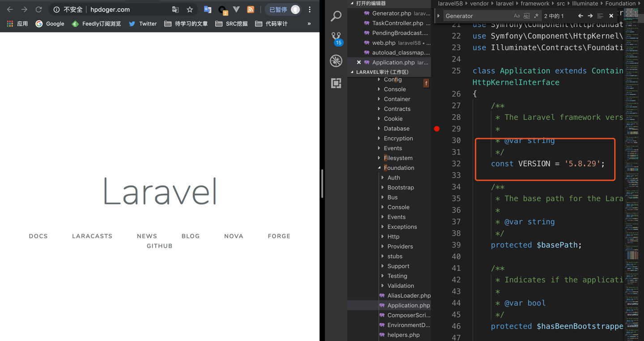The image size is (644, 341).
Task: Bookmark this page with the star icon
Action: pyautogui.click(x=190, y=9)
